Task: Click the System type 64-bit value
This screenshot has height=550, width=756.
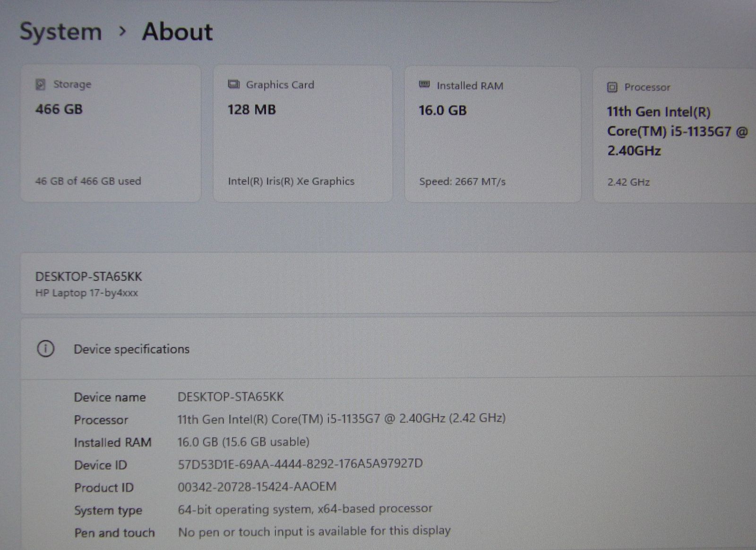Action: pyautogui.click(x=305, y=509)
